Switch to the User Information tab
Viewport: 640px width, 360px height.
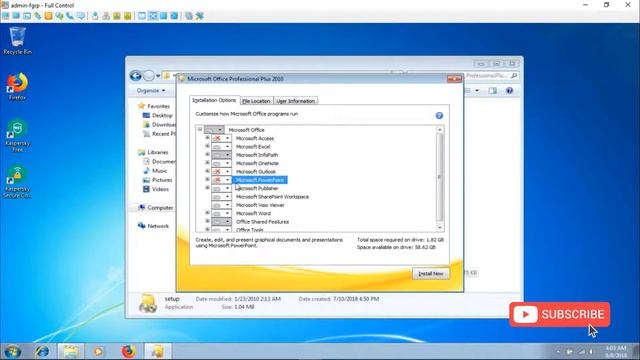point(296,101)
